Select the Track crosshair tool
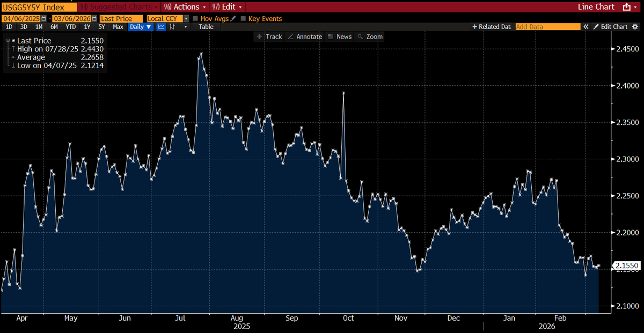 coord(270,36)
